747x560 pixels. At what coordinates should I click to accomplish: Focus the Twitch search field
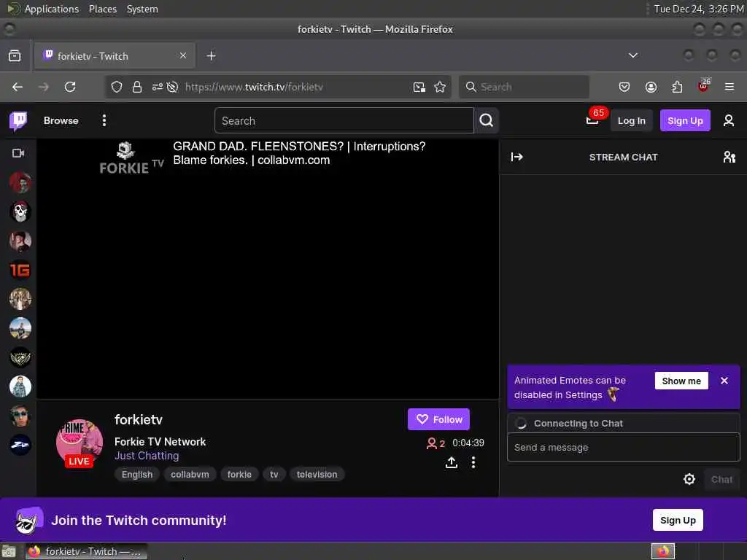344,120
